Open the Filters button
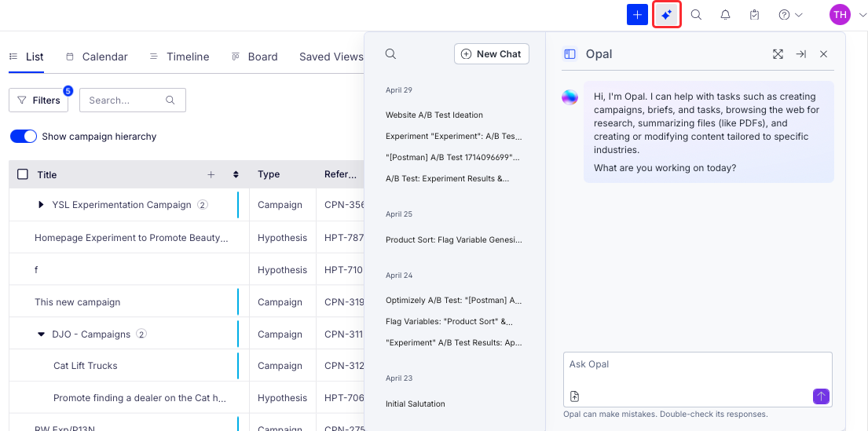Viewport: 868px width, 431px height. [38, 100]
